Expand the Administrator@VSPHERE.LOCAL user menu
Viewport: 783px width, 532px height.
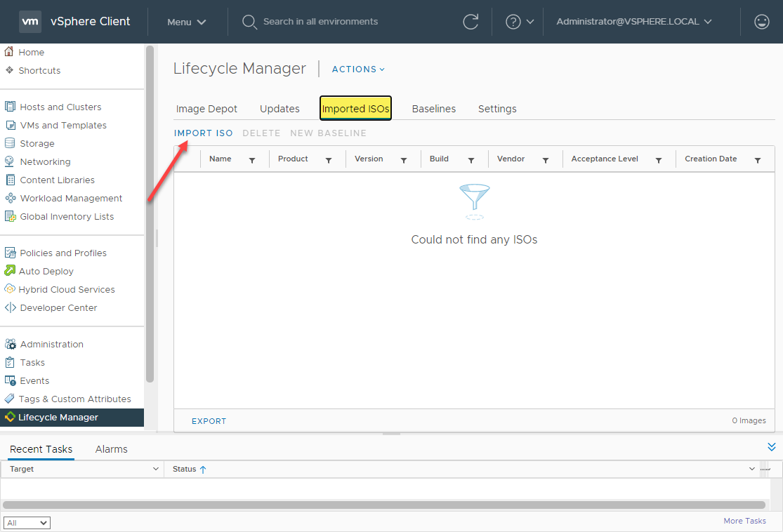(x=633, y=22)
